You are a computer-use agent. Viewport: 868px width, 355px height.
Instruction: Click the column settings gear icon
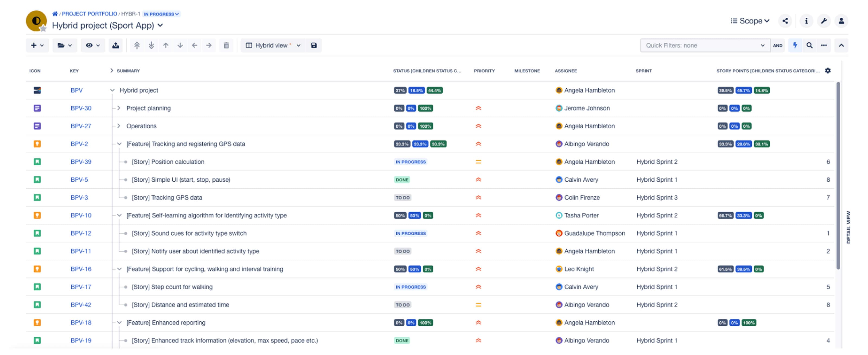pyautogui.click(x=828, y=71)
